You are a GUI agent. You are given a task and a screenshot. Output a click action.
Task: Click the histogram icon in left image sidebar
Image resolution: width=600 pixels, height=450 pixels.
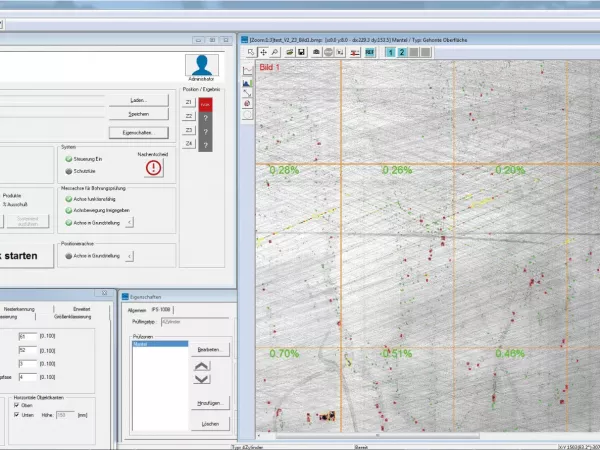click(x=248, y=81)
